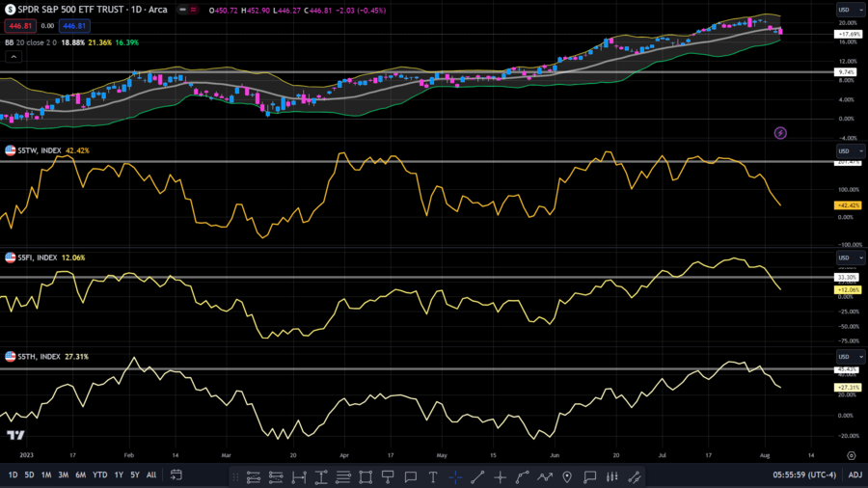Image resolution: width=868 pixels, height=488 pixels.
Task: Click the S5FI US flag icon
Action: 10,258
